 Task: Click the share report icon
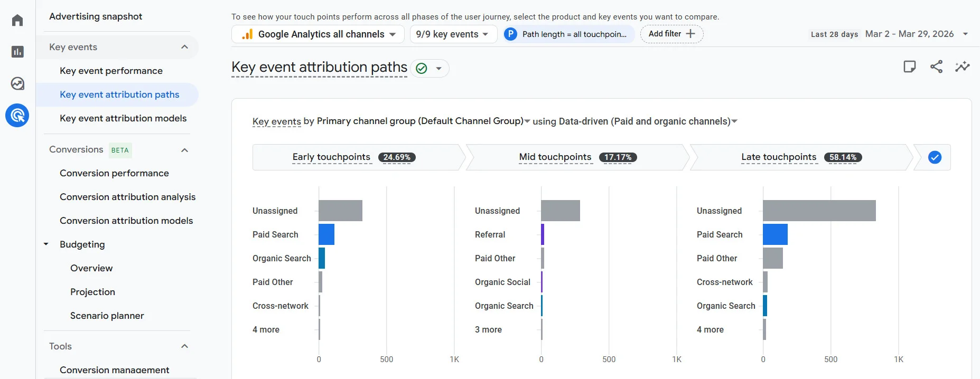(936, 67)
